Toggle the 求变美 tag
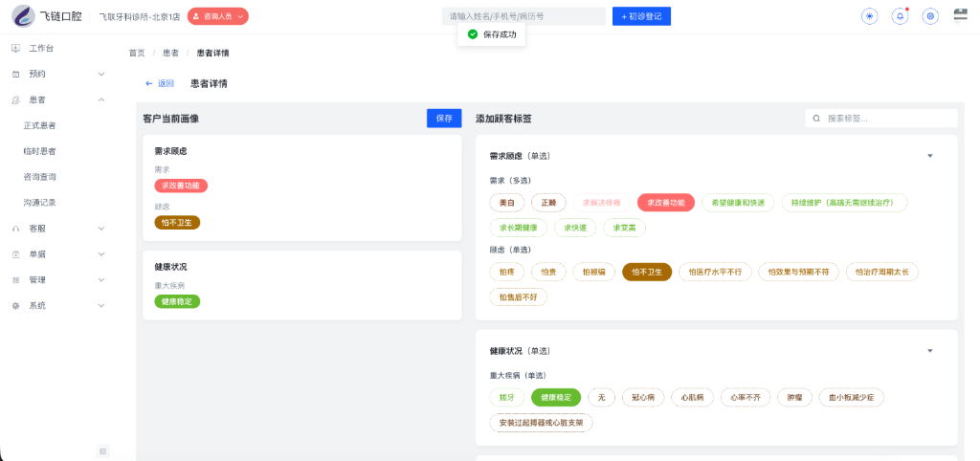Image resolution: width=980 pixels, height=461 pixels. pos(624,228)
